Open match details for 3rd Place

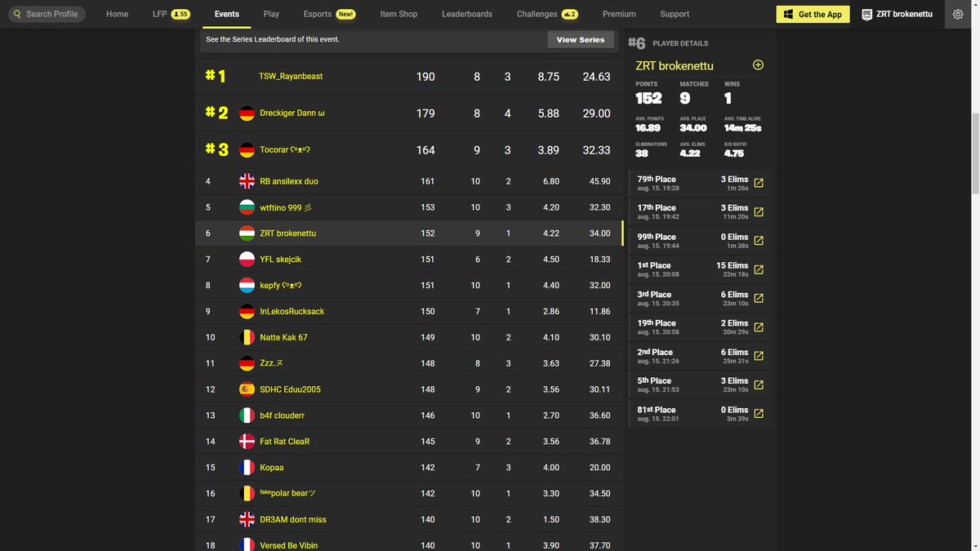tap(759, 299)
